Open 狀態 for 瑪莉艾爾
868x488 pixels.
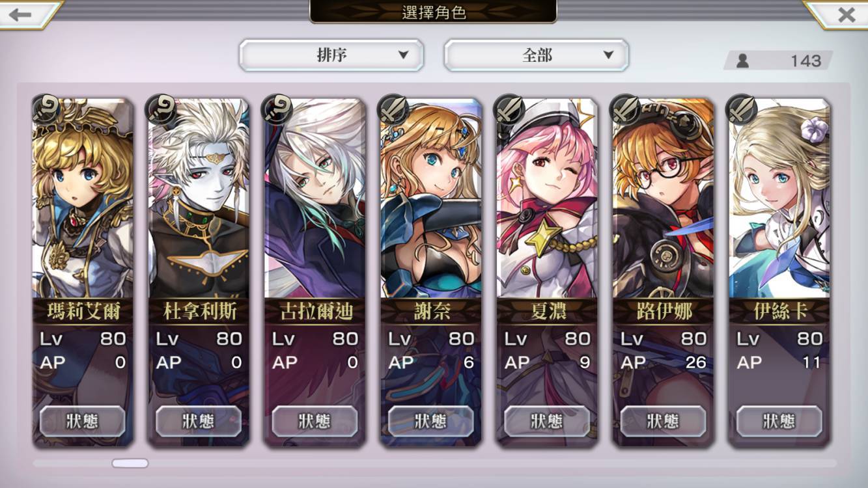point(83,421)
